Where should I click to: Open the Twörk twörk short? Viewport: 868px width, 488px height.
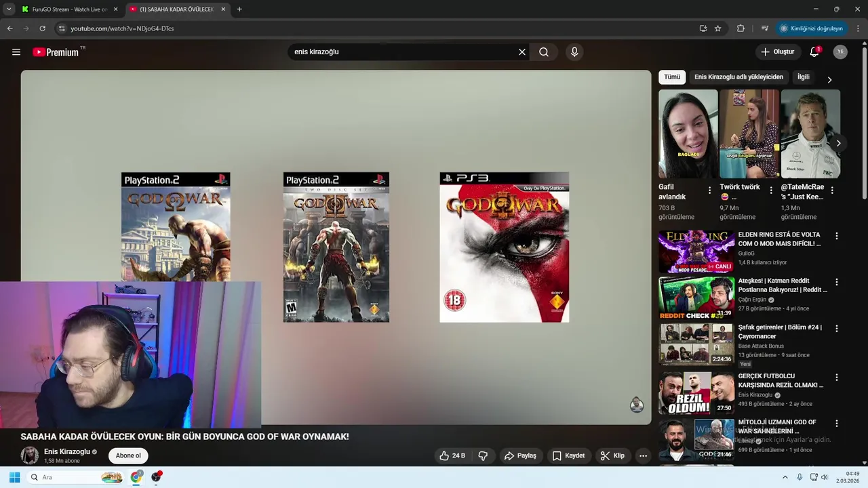click(x=749, y=134)
